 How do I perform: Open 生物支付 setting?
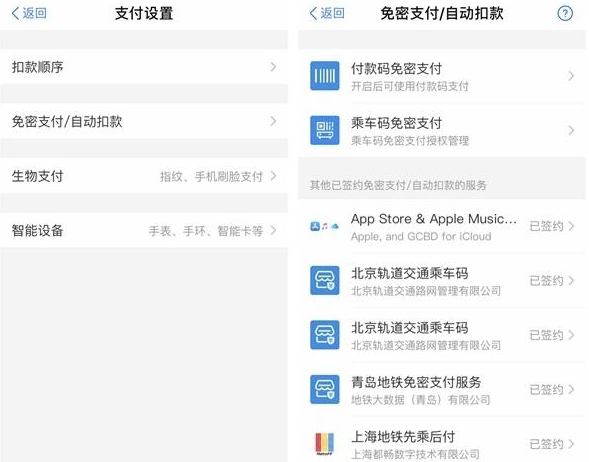[144, 176]
